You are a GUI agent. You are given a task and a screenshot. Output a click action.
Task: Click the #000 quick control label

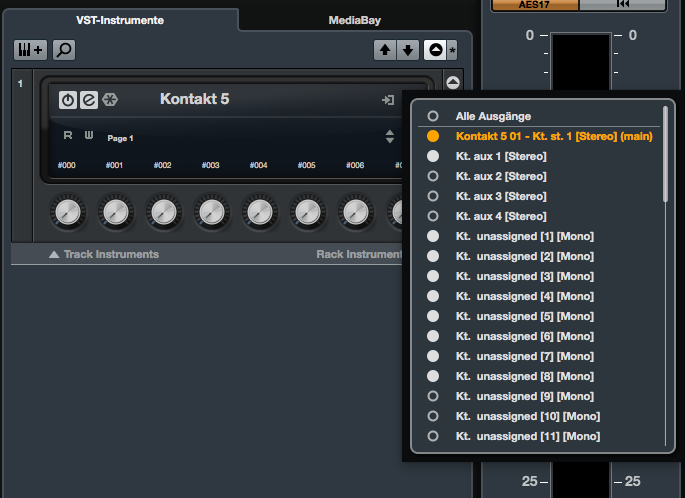tap(66, 165)
